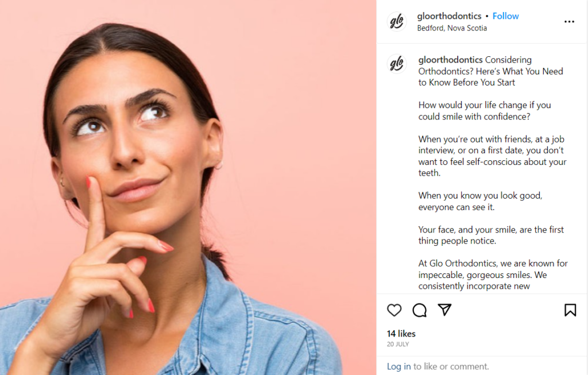Click the woman's photo in the post
Screen dimensions: 588x375
[x=188, y=187]
